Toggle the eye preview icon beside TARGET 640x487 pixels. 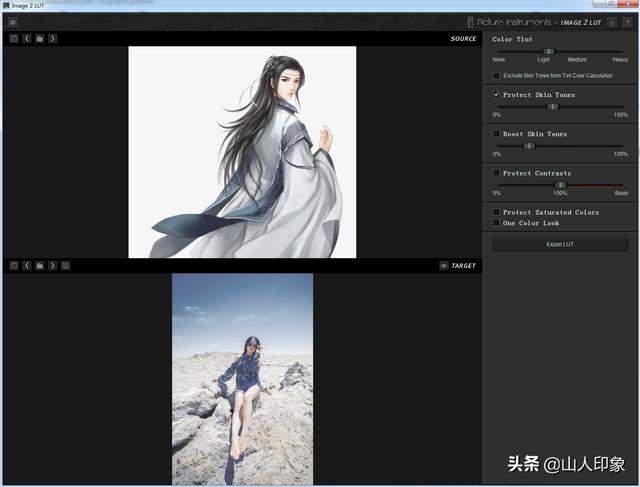pos(444,266)
